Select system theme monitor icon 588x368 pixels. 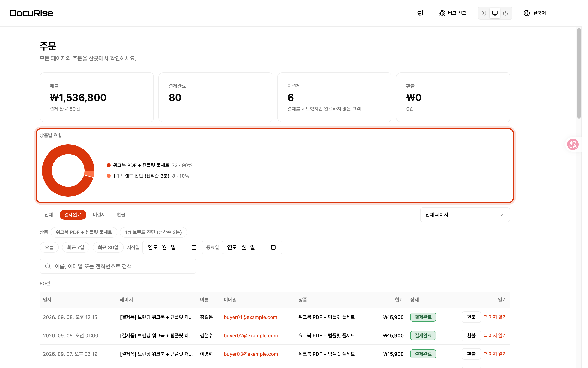pyautogui.click(x=495, y=13)
